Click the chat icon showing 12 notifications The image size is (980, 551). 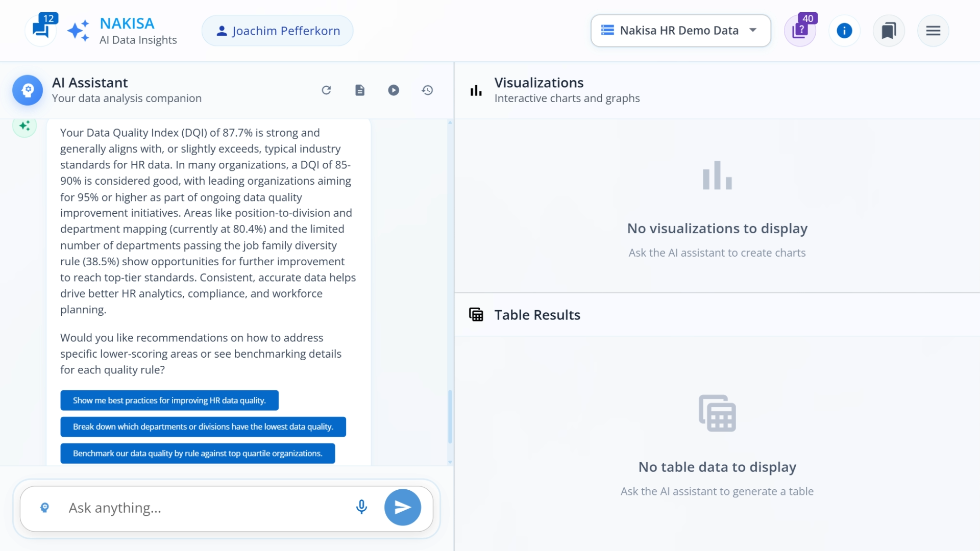(x=41, y=29)
